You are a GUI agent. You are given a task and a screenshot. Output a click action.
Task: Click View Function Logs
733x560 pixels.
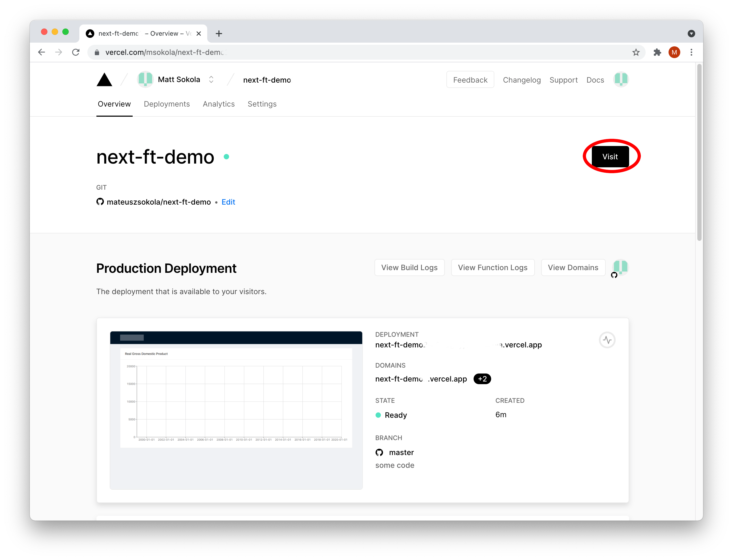click(493, 267)
